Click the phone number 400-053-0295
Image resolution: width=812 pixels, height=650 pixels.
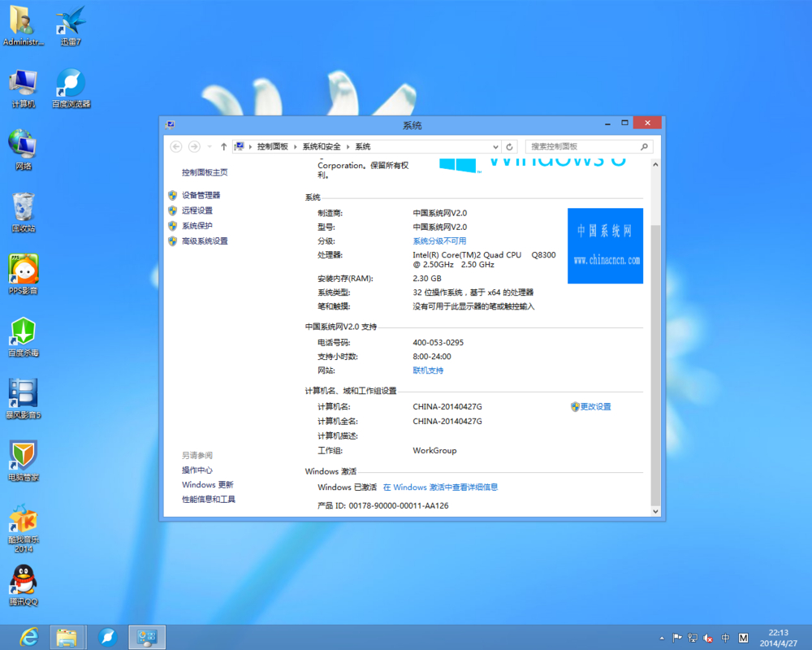(x=438, y=343)
